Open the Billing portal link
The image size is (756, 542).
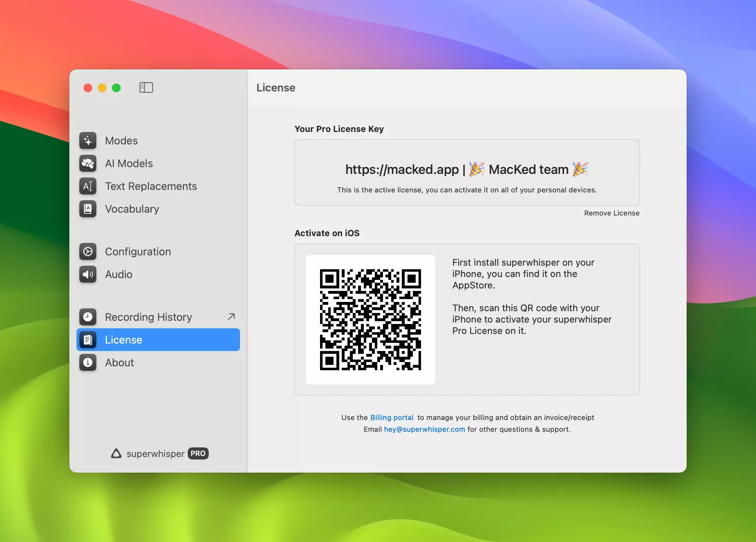pos(392,418)
